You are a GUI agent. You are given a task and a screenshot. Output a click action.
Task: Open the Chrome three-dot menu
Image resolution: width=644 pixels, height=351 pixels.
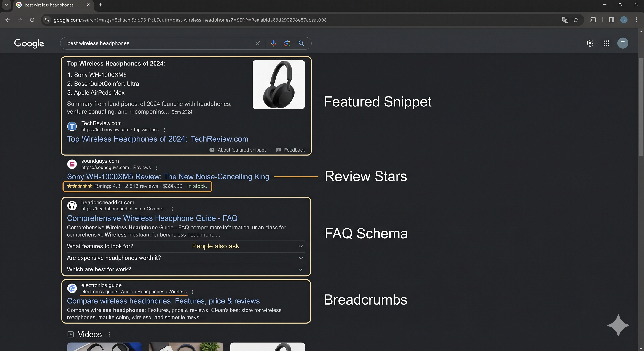coord(636,20)
